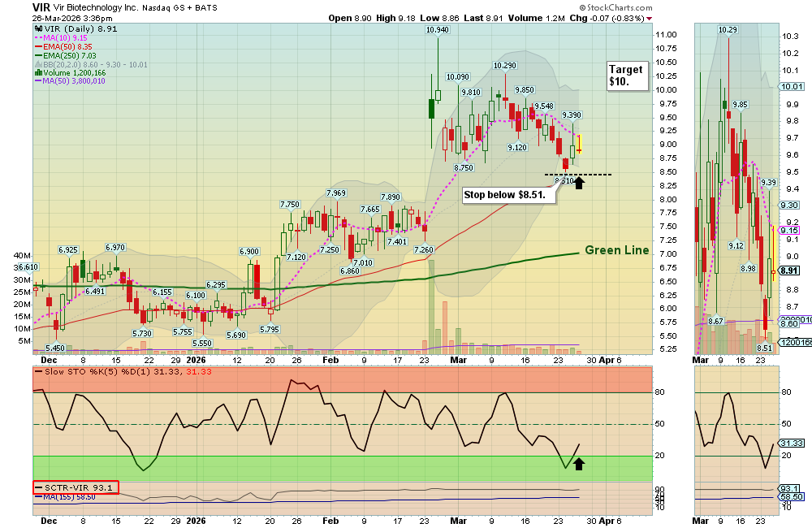The height and width of the screenshot is (528, 812).
Task: Click the 9.390 price label on main chart
Action: tap(572, 115)
